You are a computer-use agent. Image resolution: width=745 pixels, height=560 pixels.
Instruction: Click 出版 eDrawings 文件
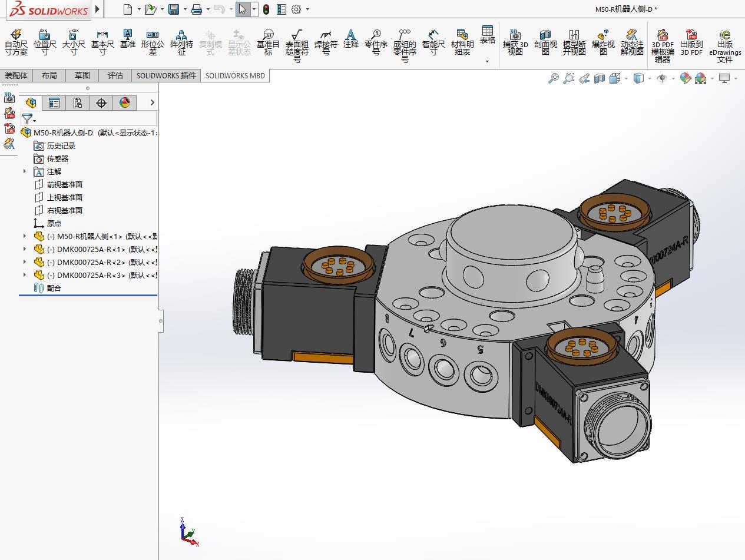[725, 46]
